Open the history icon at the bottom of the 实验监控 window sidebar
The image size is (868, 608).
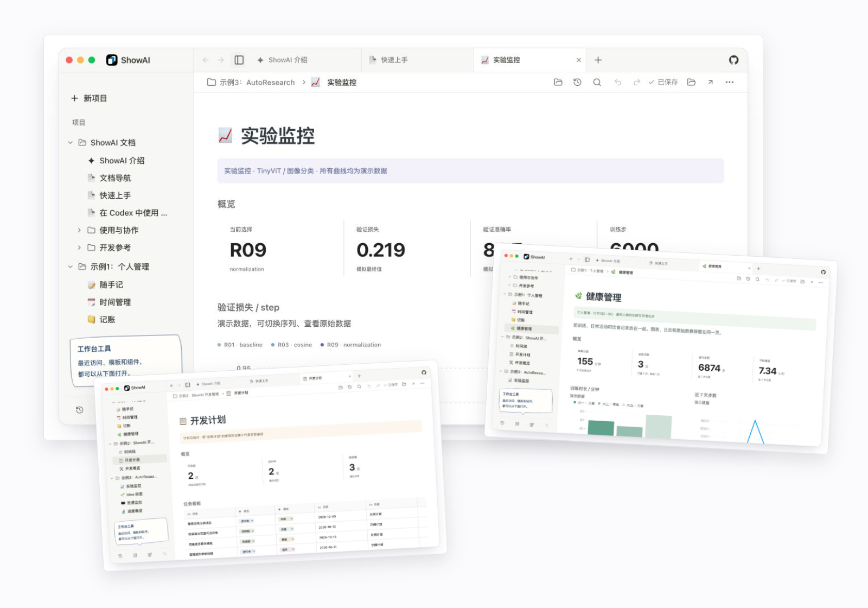tap(79, 410)
